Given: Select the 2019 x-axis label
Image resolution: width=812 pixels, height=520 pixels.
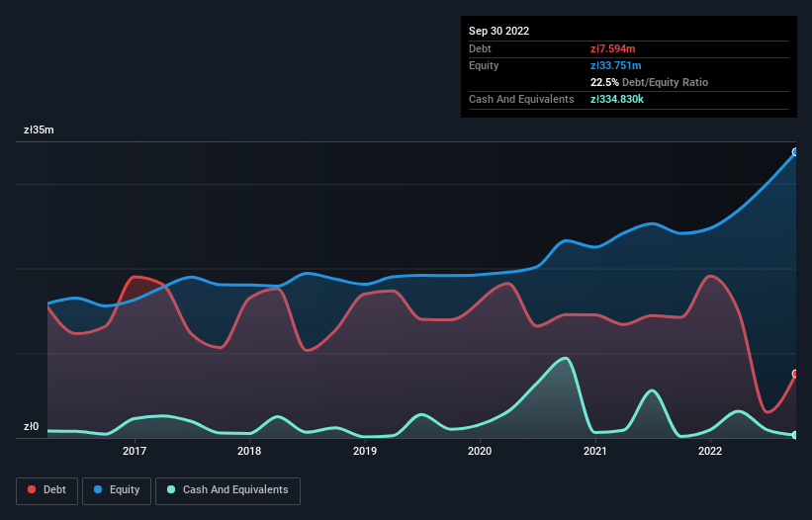Looking at the screenshot, I should click(x=365, y=451).
